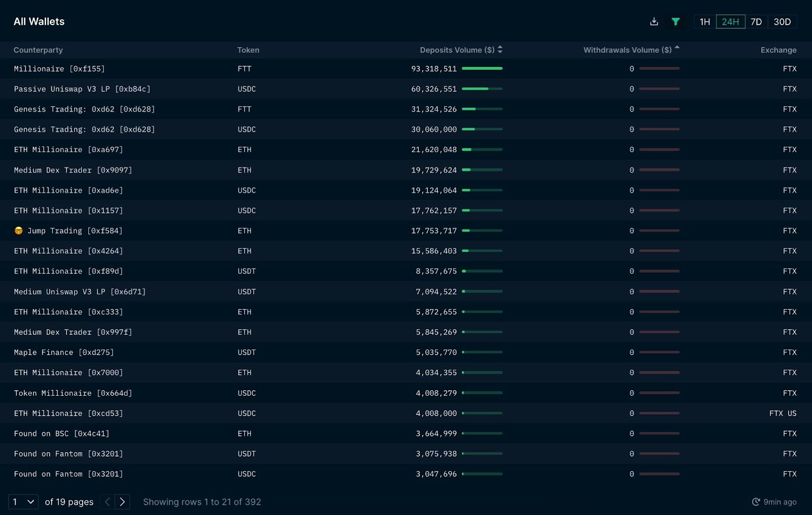Open ETH Millionaire [0xf89d] wallet
Screen dimensions: 812x515
tap(69, 271)
